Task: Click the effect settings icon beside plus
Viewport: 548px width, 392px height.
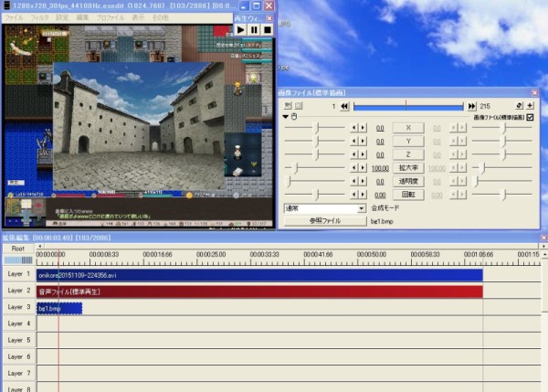Action: point(519,105)
